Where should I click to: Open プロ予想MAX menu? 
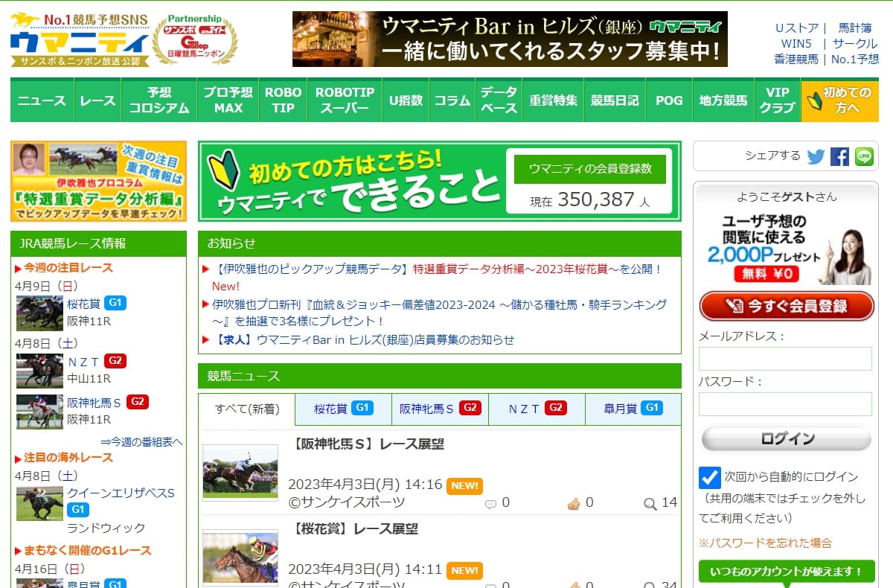tap(228, 100)
